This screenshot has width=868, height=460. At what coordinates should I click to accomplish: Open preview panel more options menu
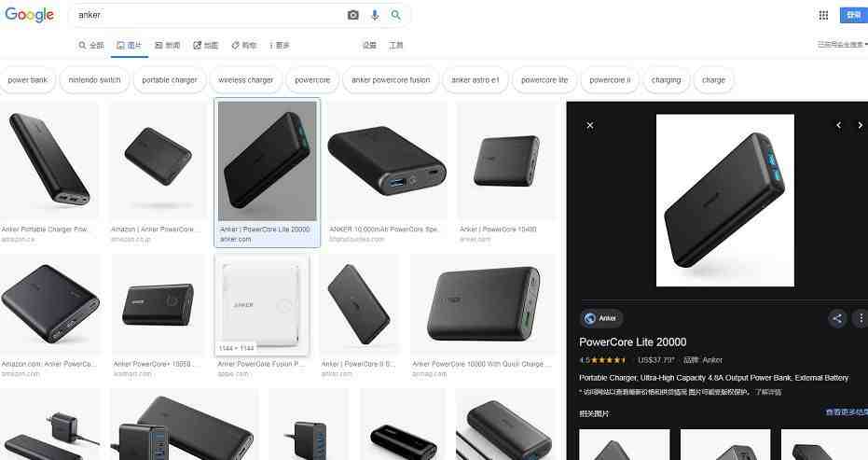click(x=861, y=318)
